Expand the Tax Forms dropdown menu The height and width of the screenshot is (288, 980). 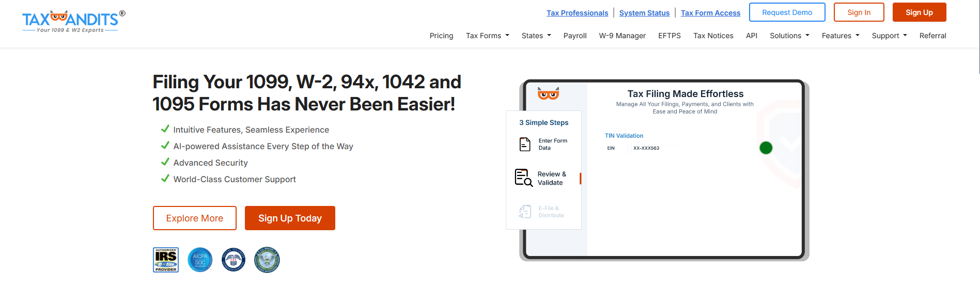point(487,36)
